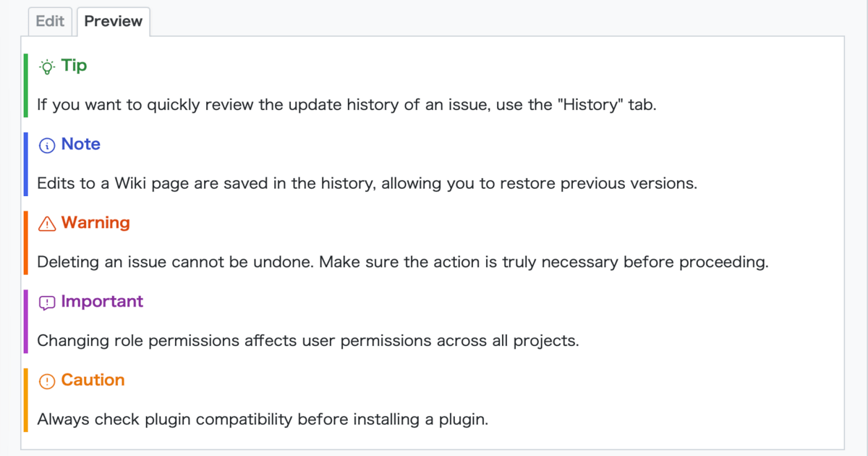
Task: Click the blue Note heading
Action: 80,145
